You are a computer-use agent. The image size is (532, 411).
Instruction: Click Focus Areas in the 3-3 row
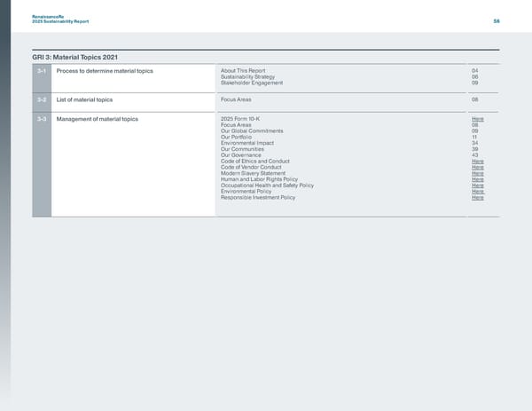236,125
